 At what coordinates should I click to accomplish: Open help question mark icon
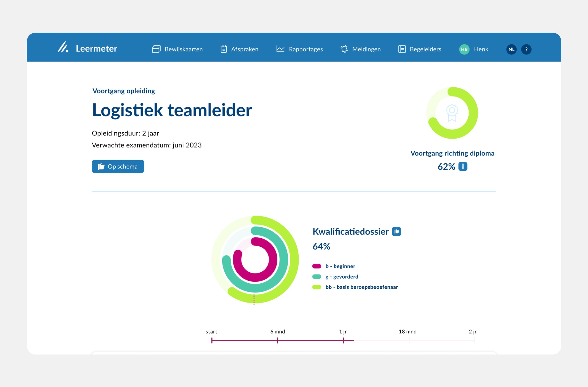coord(526,49)
